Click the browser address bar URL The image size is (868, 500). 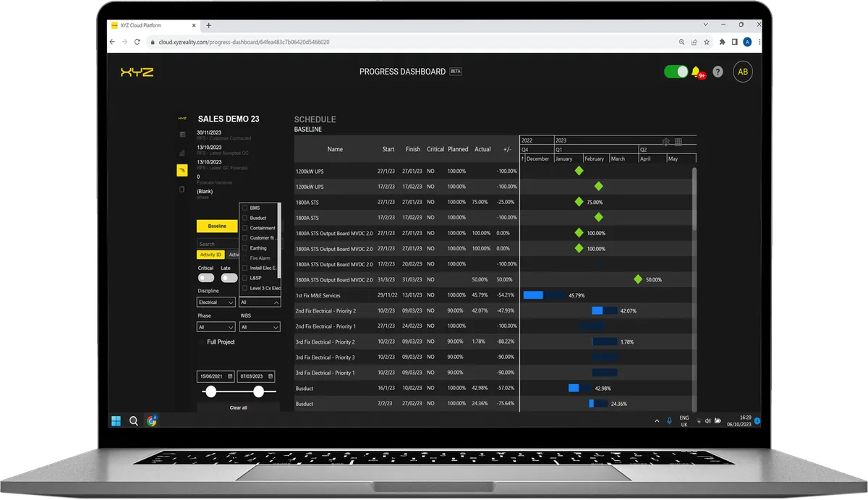click(x=242, y=42)
